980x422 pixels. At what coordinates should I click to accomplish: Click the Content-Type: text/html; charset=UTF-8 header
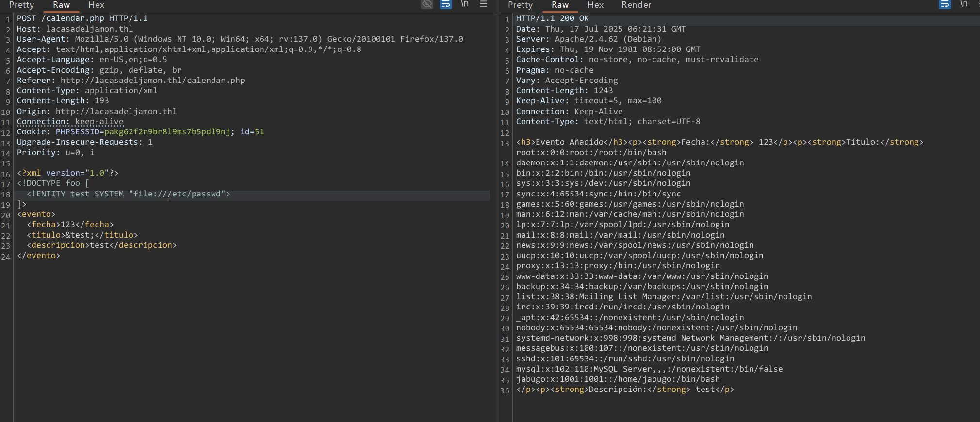(608, 122)
